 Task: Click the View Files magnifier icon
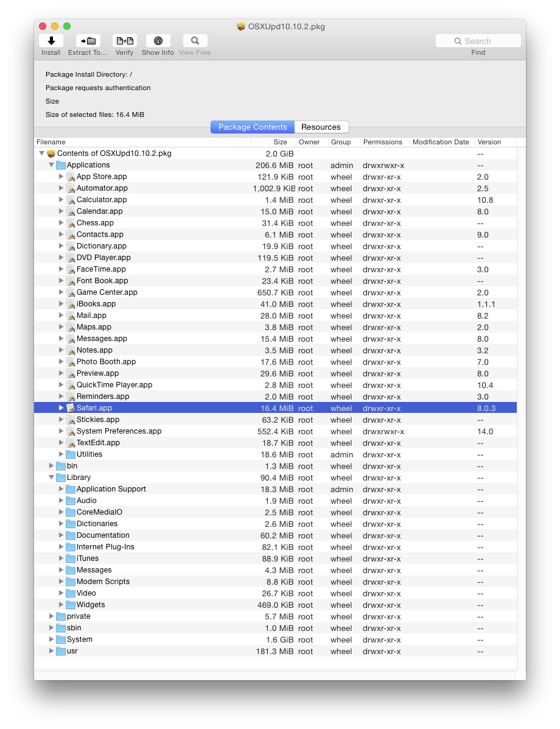point(195,41)
